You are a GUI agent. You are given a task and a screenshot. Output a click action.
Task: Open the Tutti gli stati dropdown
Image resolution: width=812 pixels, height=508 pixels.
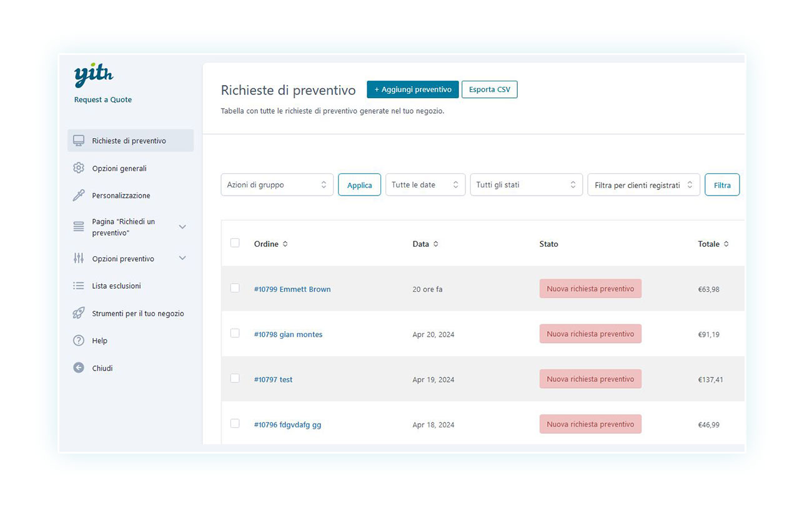[527, 185]
